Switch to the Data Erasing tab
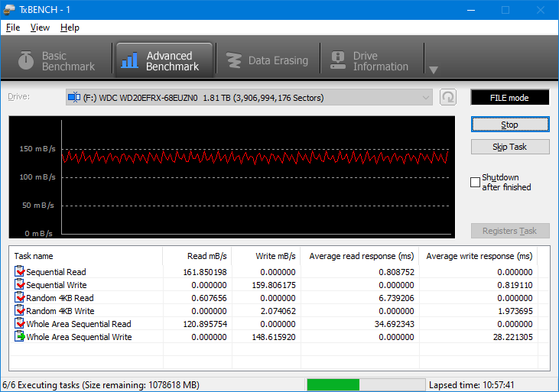 coord(268,60)
